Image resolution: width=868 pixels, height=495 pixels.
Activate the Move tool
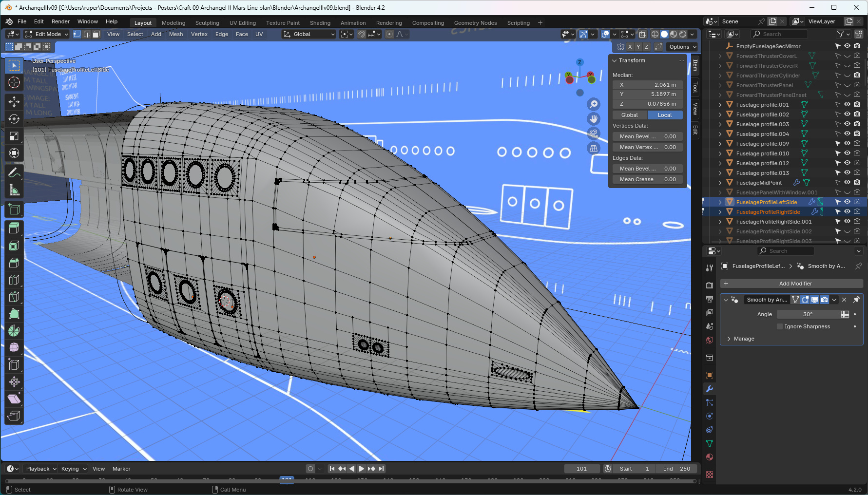[x=14, y=101]
